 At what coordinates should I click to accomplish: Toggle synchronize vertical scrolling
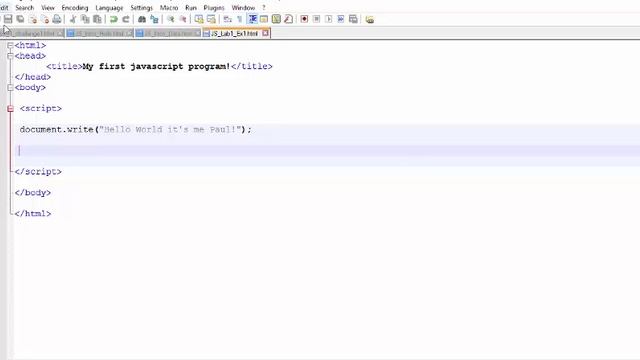[x=199, y=19]
